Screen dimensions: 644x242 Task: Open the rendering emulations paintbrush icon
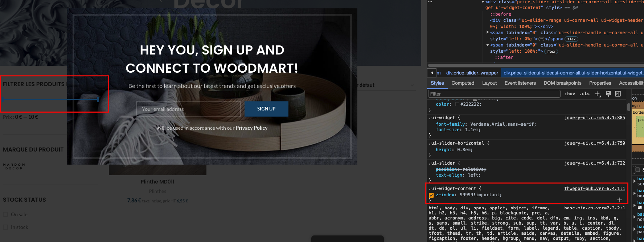608,94
